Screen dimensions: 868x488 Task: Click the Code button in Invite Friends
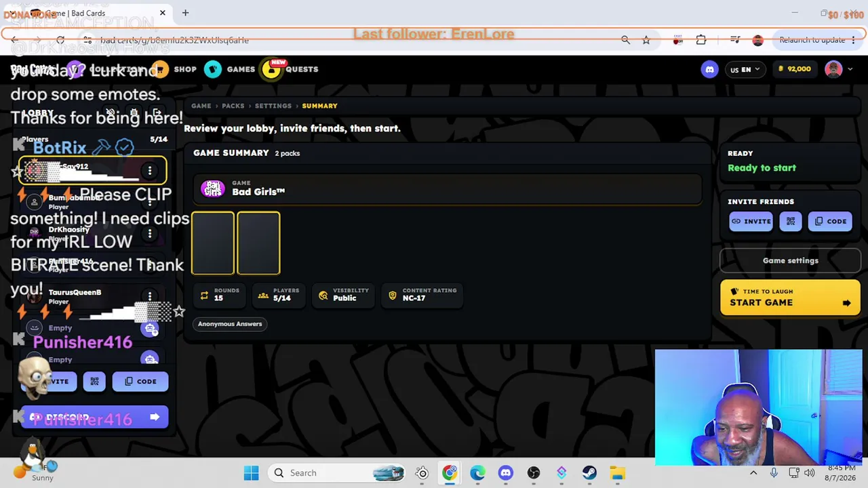coord(830,221)
